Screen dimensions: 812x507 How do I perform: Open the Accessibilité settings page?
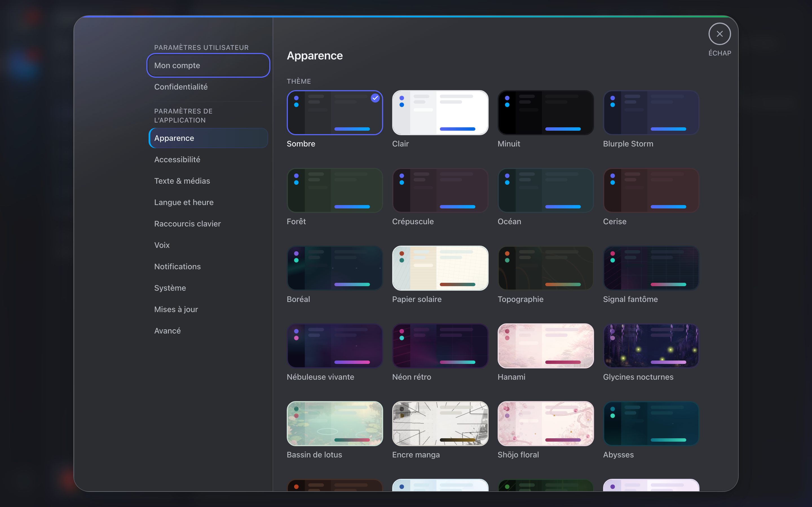pyautogui.click(x=208, y=160)
